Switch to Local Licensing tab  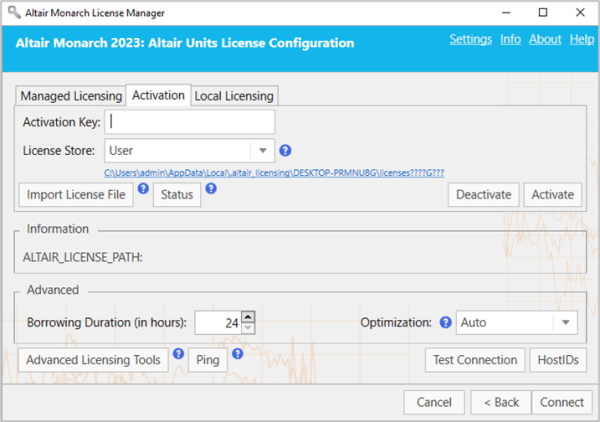tap(234, 96)
